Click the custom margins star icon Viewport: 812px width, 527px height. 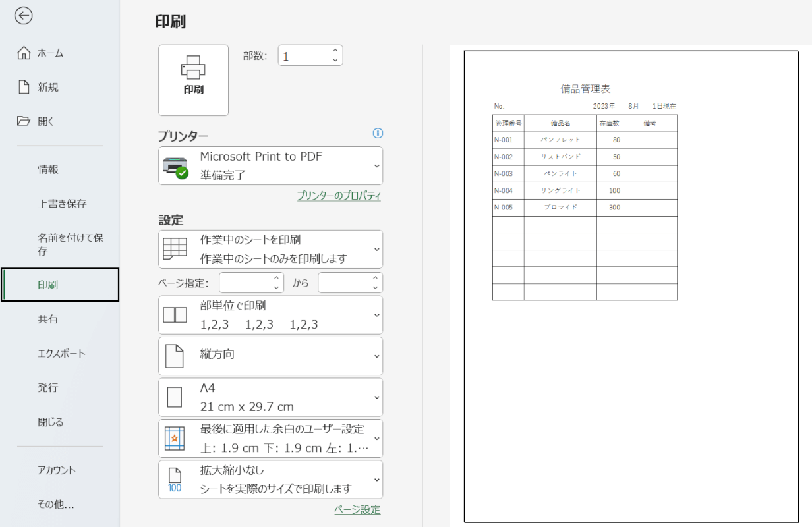(x=175, y=438)
